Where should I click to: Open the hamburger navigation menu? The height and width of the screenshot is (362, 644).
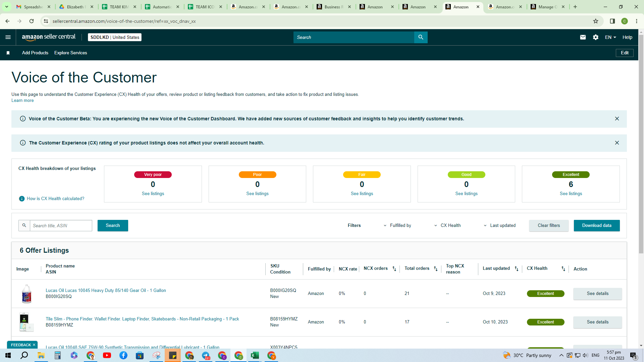pyautogui.click(x=8, y=37)
